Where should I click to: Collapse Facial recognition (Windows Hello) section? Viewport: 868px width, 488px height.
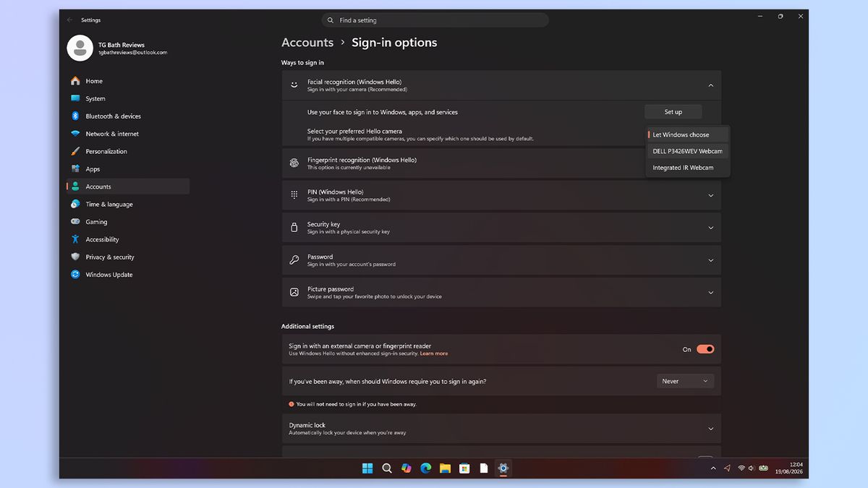pyautogui.click(x=710, y=85)
